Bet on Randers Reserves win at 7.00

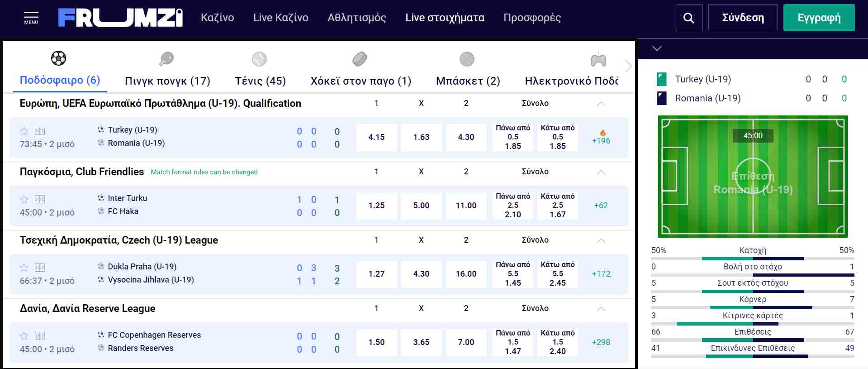(x=466, y=342)
